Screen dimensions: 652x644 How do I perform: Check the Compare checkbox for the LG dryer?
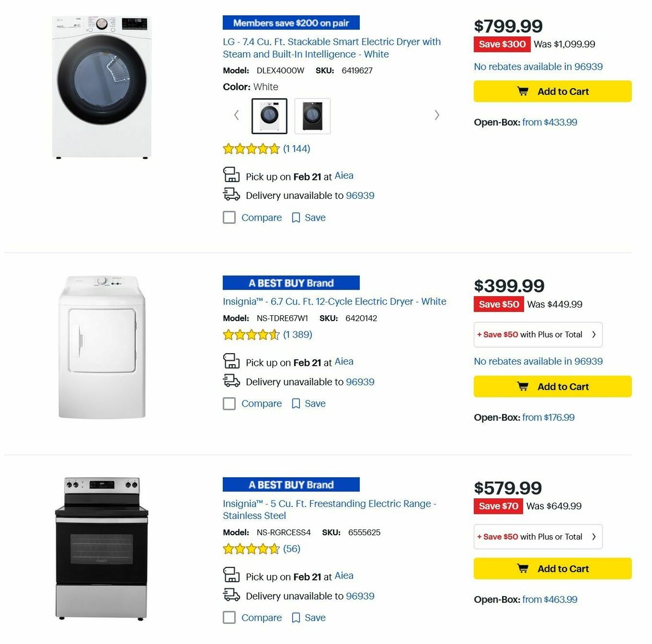[229, 217]
